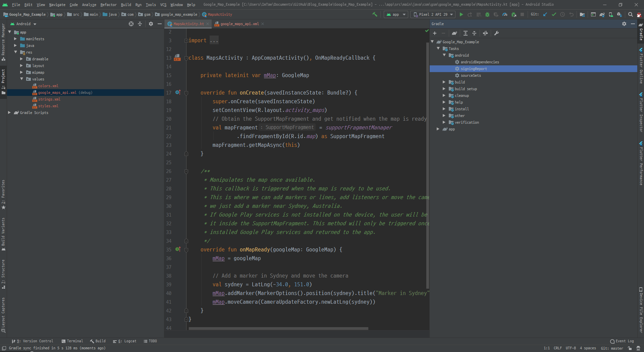Open the Logcat tool window
The image size is (644, 352).
125,341
